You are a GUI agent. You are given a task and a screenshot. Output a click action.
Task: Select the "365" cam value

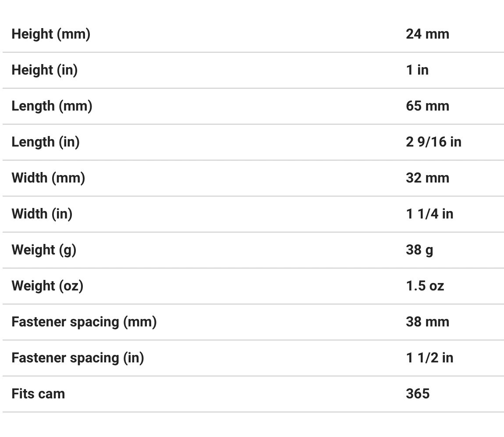pos(418,394)
